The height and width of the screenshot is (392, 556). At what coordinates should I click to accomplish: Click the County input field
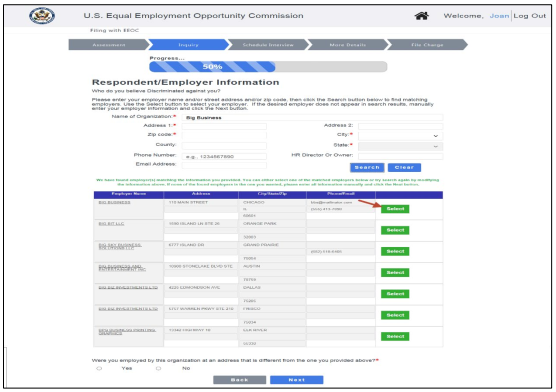(x=224, y=145)
